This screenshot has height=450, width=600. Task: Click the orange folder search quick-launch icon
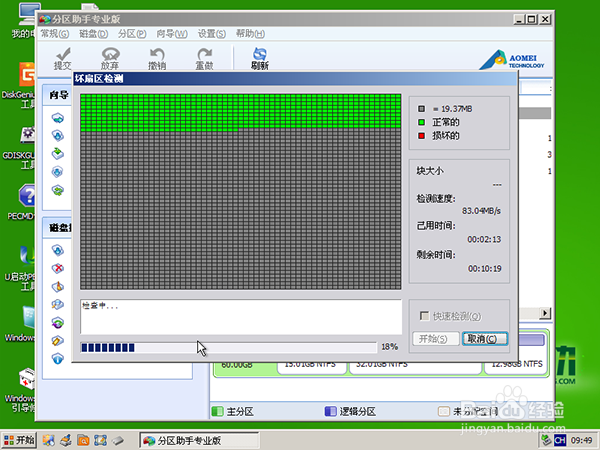tap(83, 440)
